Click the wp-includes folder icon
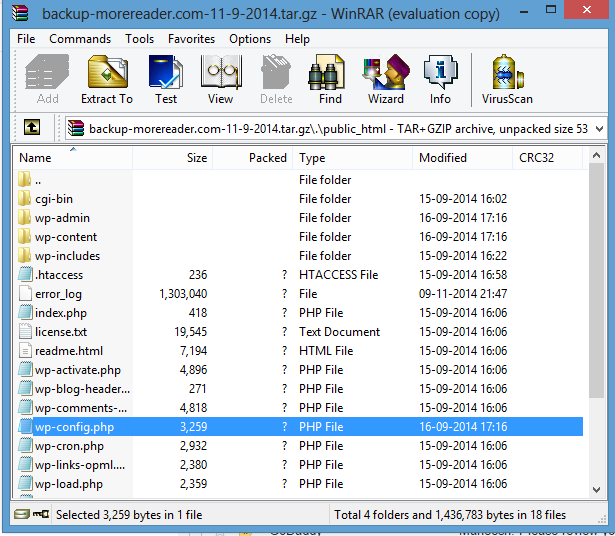The width and height of the screenshot is (615, 536). point(24,255)
